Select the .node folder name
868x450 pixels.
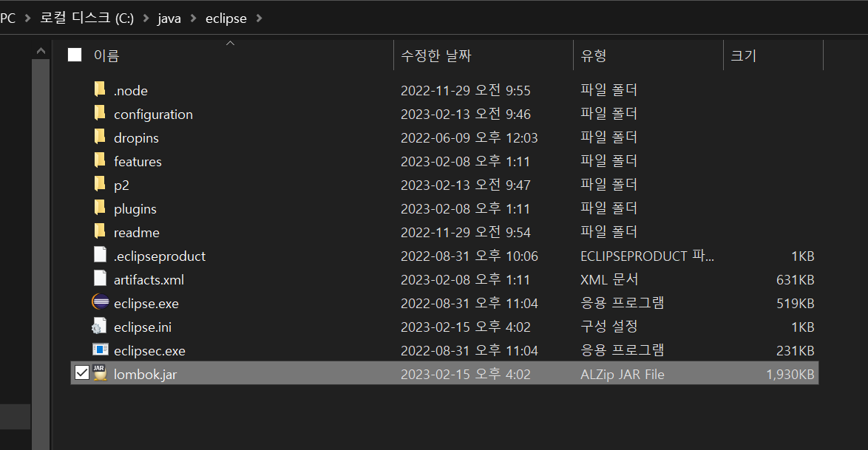(x=131, y=90)
